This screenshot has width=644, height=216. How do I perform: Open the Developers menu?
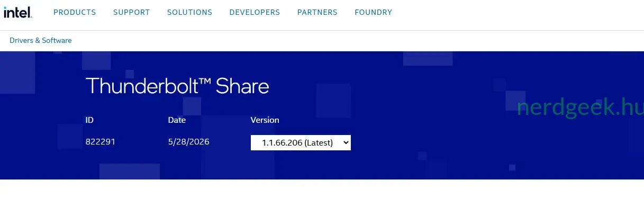tap(255, 12)
